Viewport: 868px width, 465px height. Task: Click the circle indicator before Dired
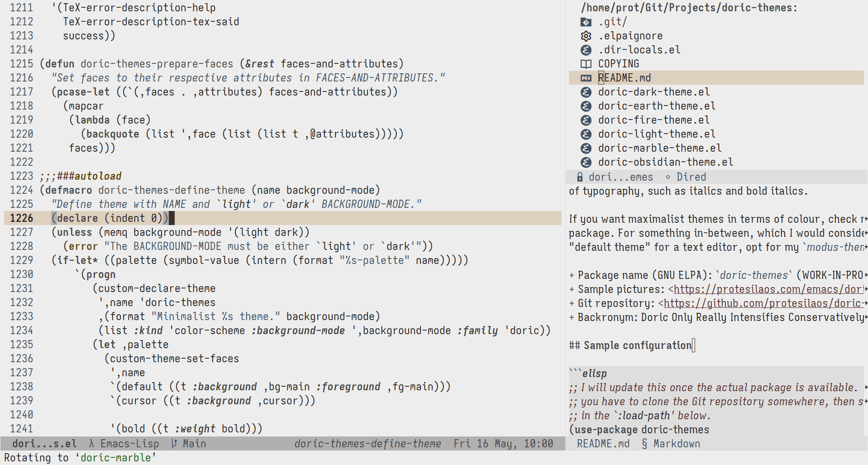(x=668, y=177)
